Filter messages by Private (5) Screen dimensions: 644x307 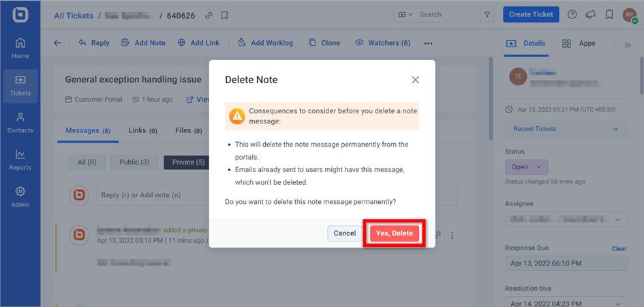pyautogui.click(x=188, y=162)
